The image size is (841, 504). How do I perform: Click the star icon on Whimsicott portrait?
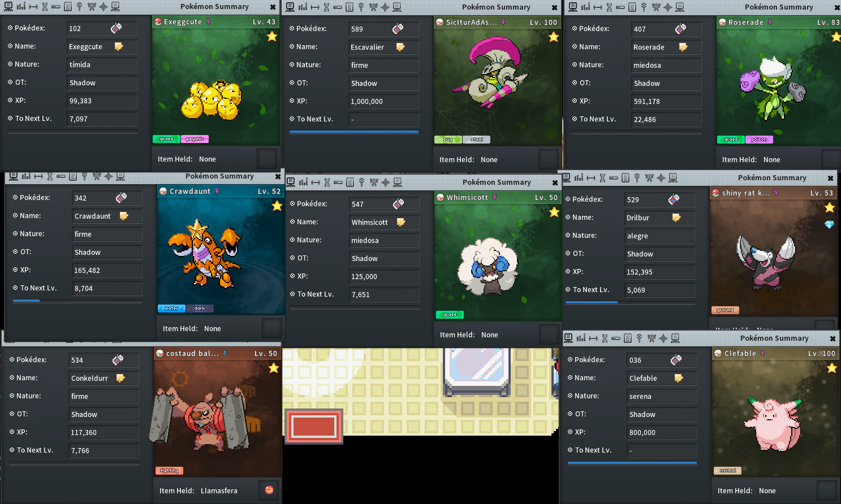554,212
